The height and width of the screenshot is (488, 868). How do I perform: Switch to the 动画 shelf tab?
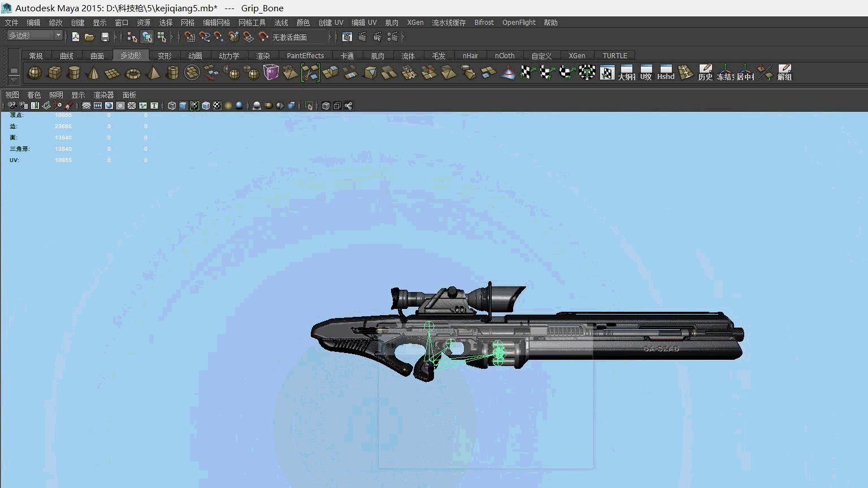coord(195,55)
